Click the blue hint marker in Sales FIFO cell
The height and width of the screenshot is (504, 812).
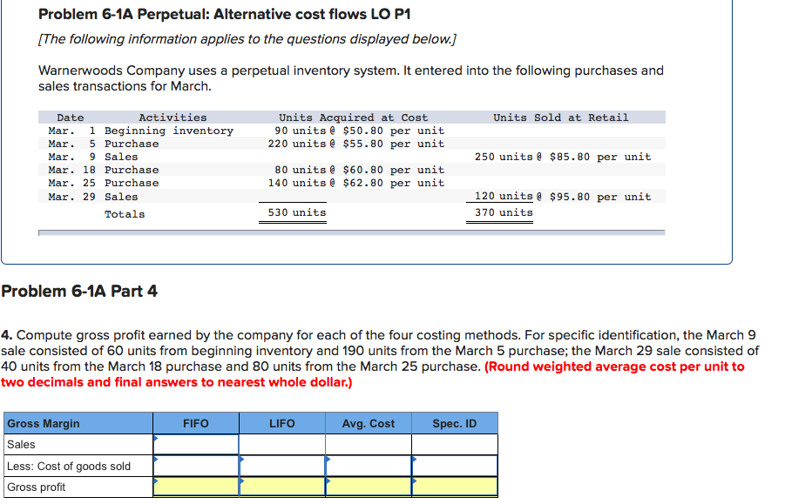(x=158, y=438)
